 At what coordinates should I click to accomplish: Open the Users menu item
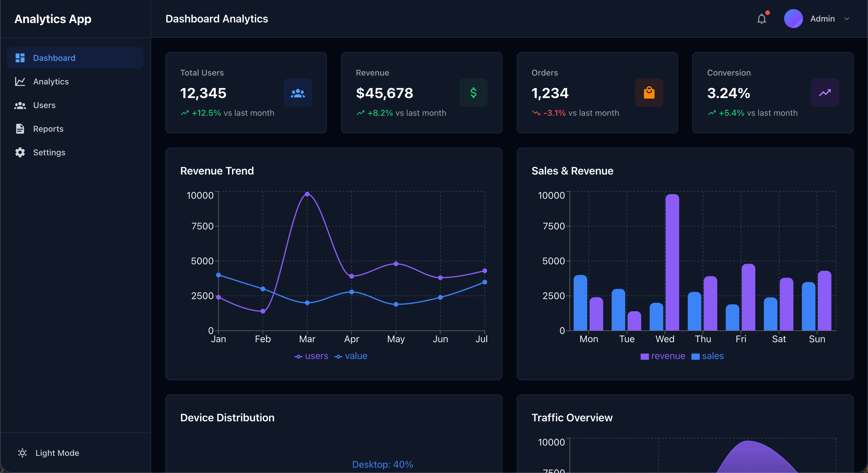click(x=75, y=105)
